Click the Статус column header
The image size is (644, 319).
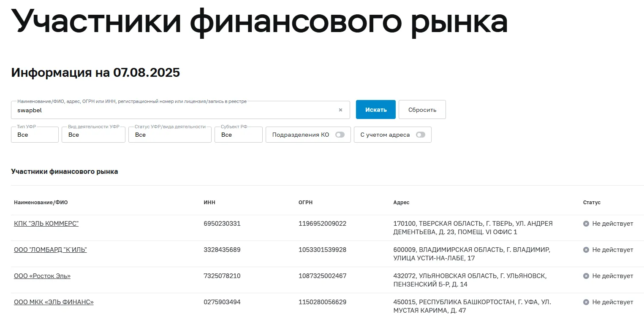click(x=592, y=203)
